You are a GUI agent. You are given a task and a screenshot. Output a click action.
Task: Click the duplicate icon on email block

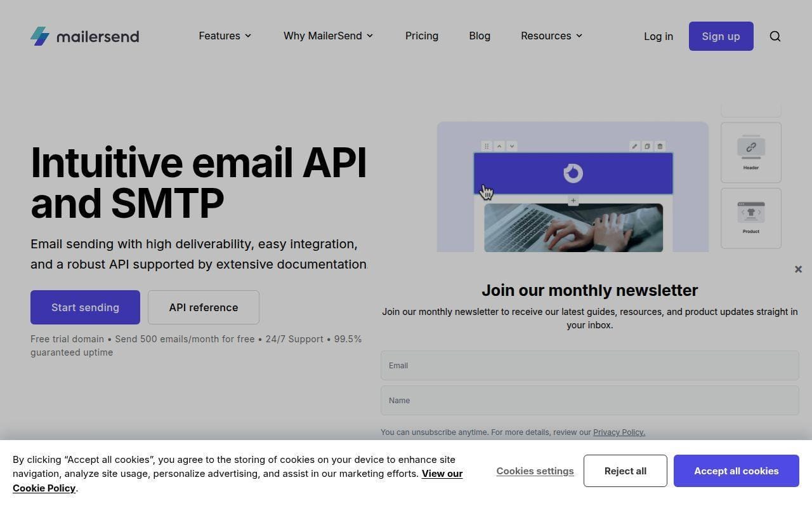647,146
